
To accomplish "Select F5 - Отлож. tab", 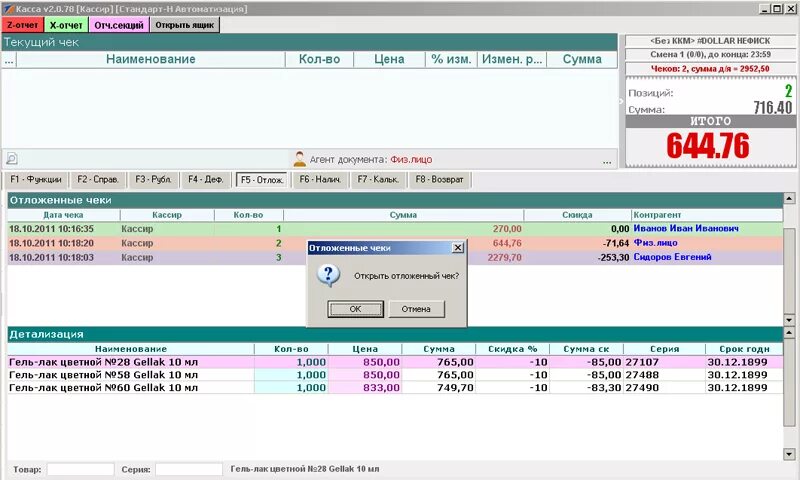I will (262, 180).
